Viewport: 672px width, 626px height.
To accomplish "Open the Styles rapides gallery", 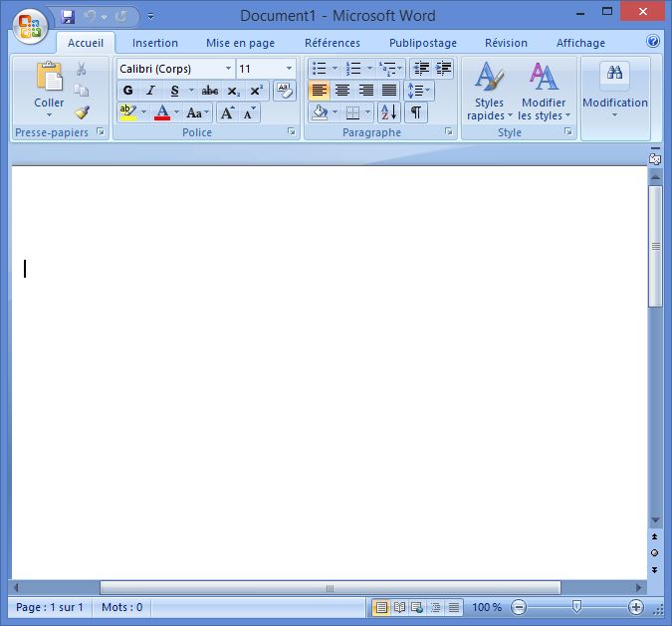I will tap(490, 91).
